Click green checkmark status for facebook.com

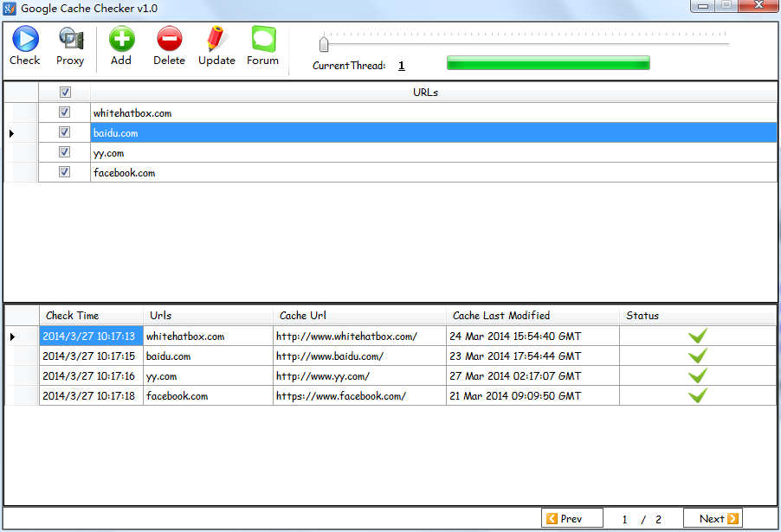[698, 395]
